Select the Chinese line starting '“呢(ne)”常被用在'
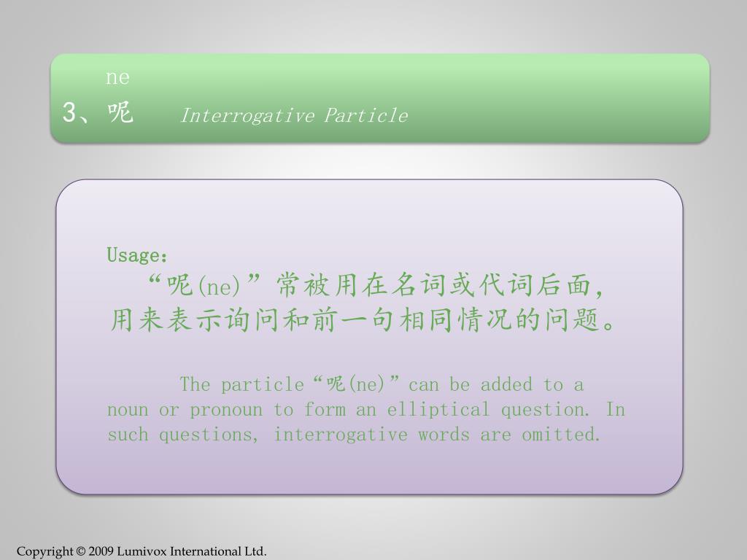The width and height of the screenshot is (747, 560). coord(376,285)
